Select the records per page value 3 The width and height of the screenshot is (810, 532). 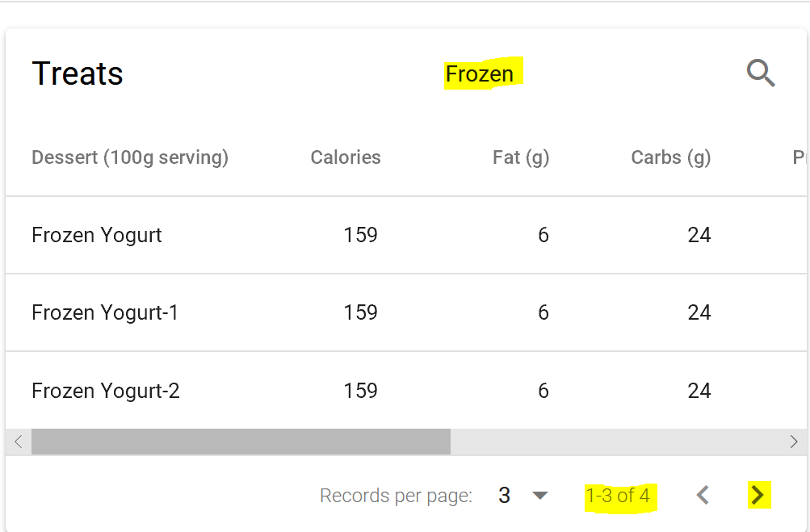point(504,496)
